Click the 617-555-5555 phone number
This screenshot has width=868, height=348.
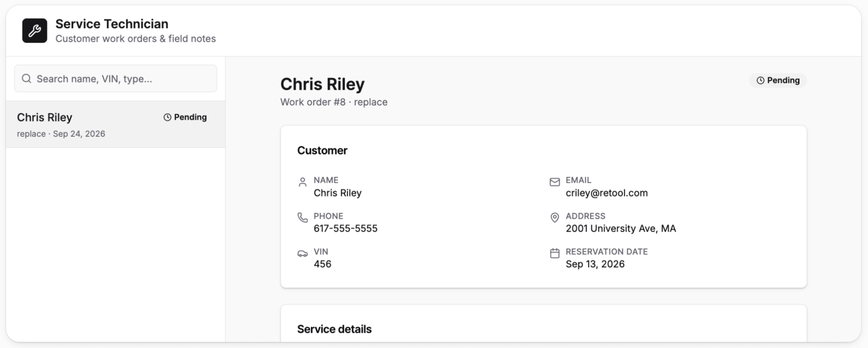345,228
